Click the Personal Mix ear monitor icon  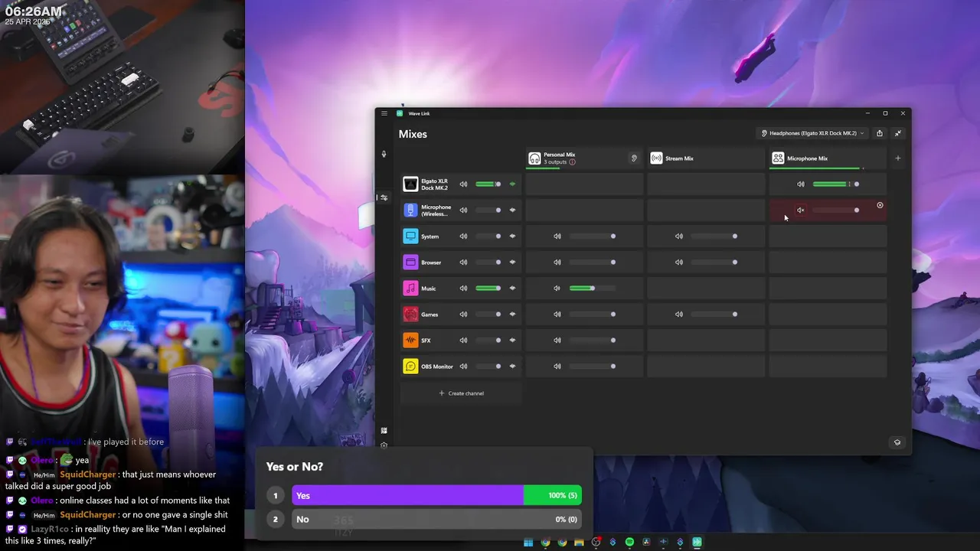634,158
